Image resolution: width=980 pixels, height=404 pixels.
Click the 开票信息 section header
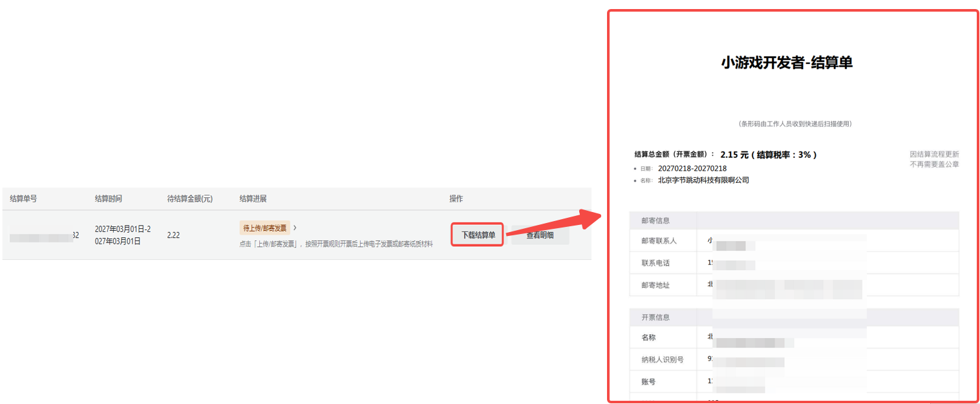[655, 317]
